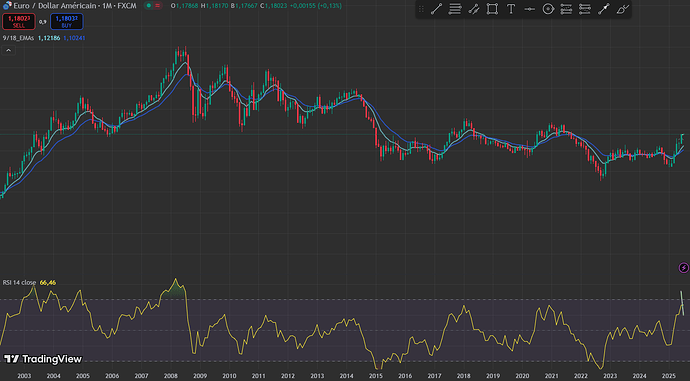Click the BUY 1,18032 button
690x381 pixels.
pyautogui.click(x=66, y=22)
